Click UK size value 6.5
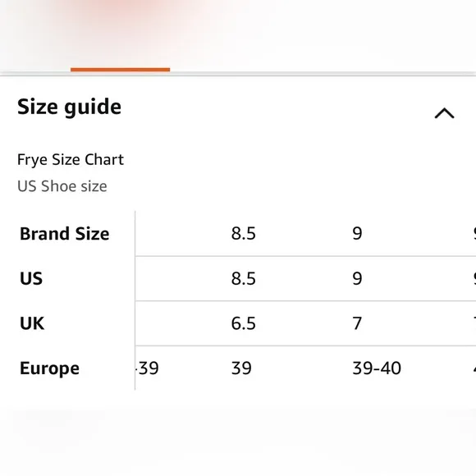 tap(244, 323)
